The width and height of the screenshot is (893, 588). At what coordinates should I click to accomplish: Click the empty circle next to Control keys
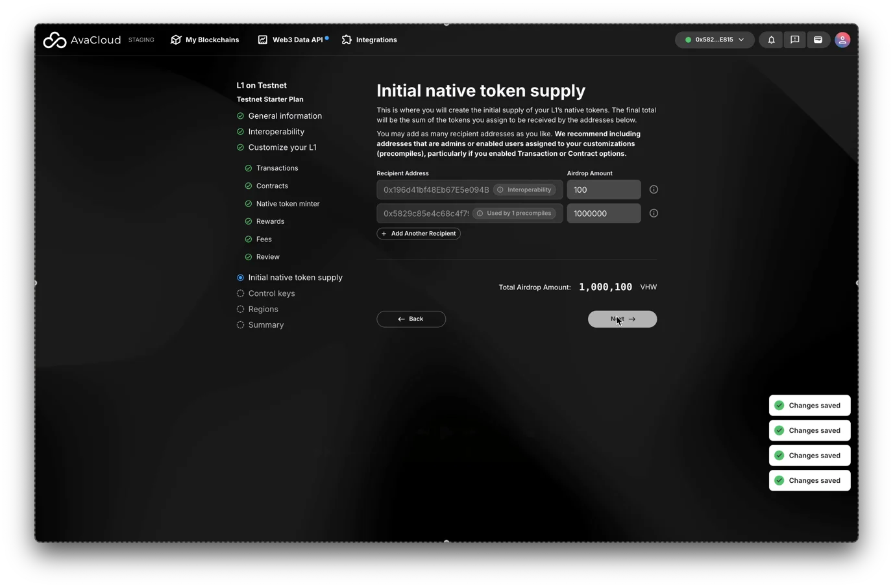(x=240, y=293)
